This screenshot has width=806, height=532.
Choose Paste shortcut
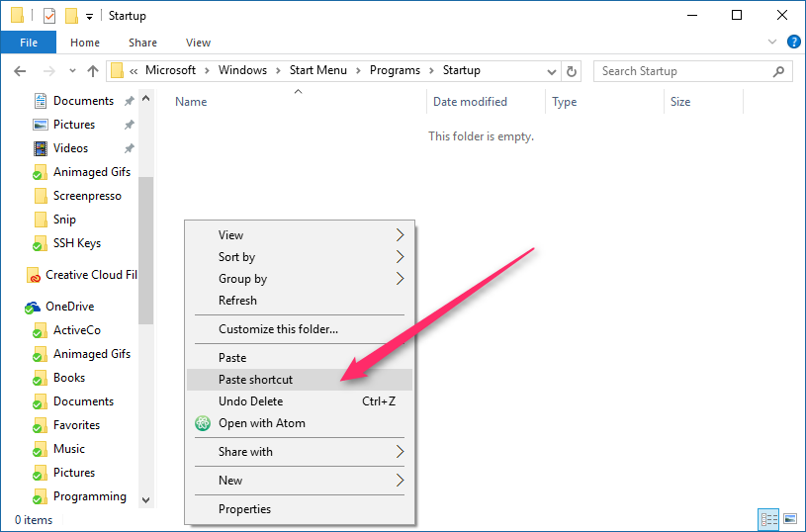pos(300,380)
